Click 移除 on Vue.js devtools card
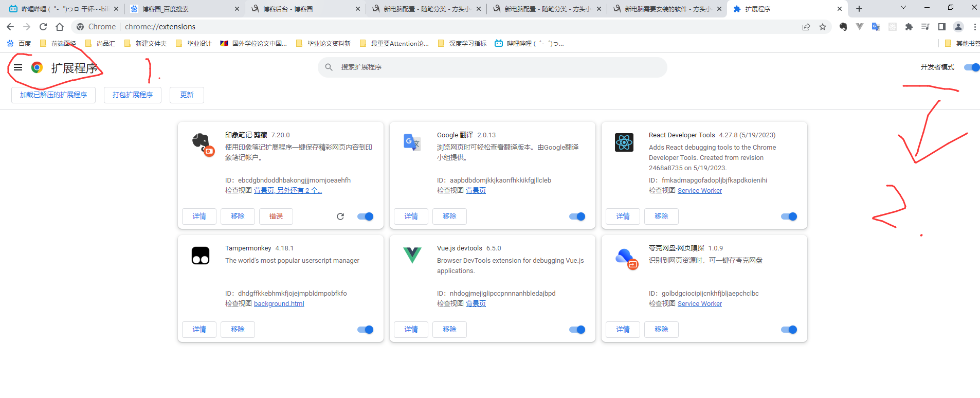This screenshot has width=980, height=398. point(449,330)
